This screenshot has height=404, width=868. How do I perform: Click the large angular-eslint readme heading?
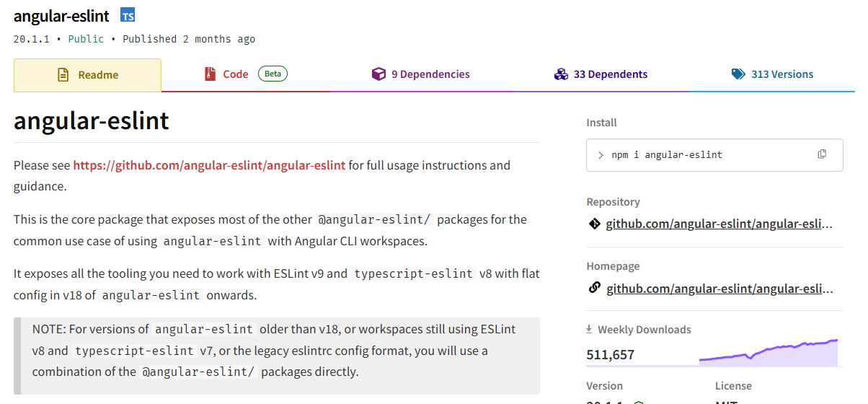(x=92, y=120)
